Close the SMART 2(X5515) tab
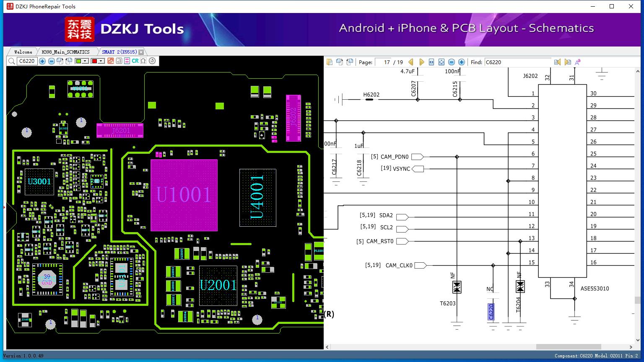The image size is (644, 362). coord(141,52)
